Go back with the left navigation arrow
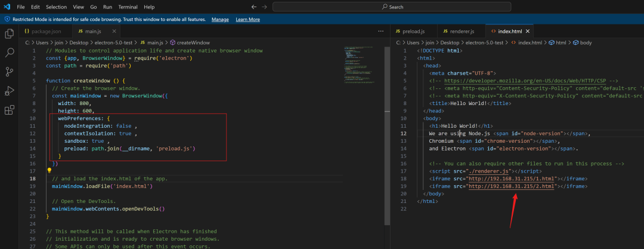Screen dimensions: 644x249 [x=254, y=7]
